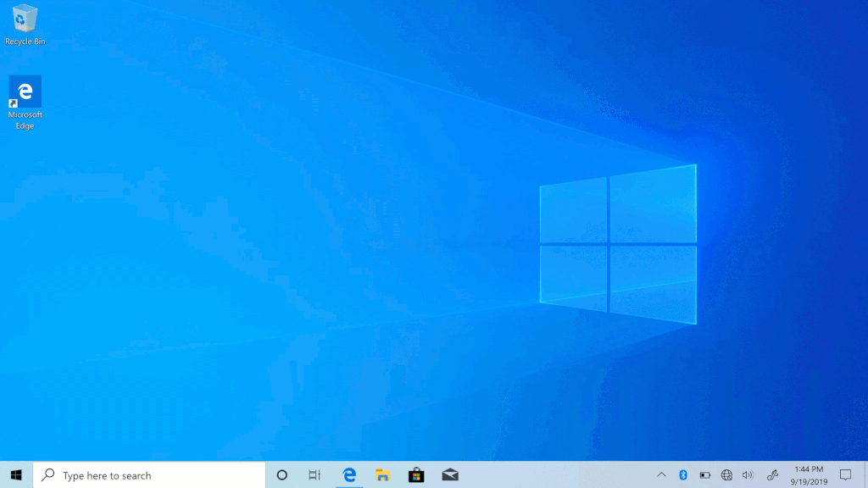The image size is (868, 488).
Task: Open the Mail app from taskbar
Action: (x=450, y=475)
